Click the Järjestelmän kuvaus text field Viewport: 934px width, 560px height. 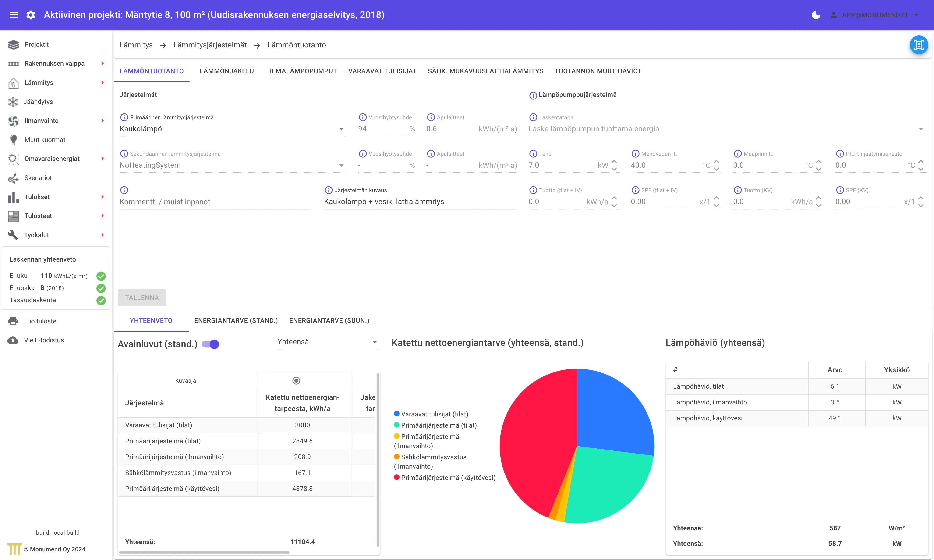point(420,202)
